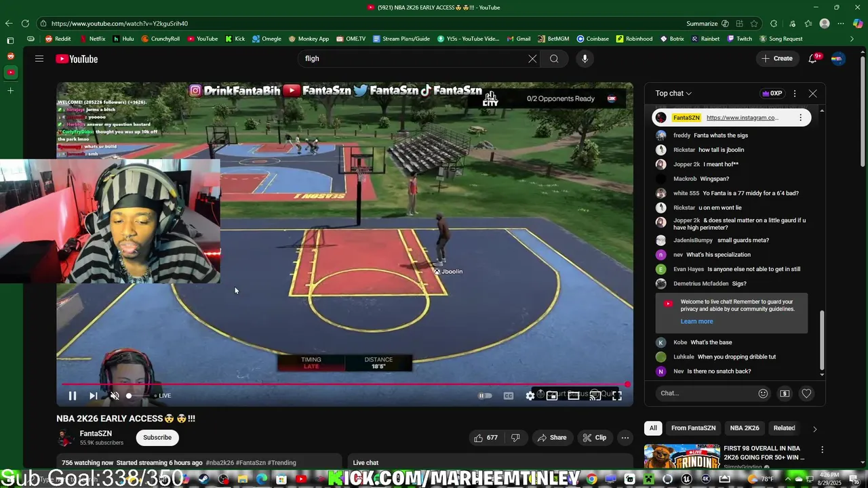Screen dimensions: 868x488
Task: Turn on closed captions
Action: point(509,396)
